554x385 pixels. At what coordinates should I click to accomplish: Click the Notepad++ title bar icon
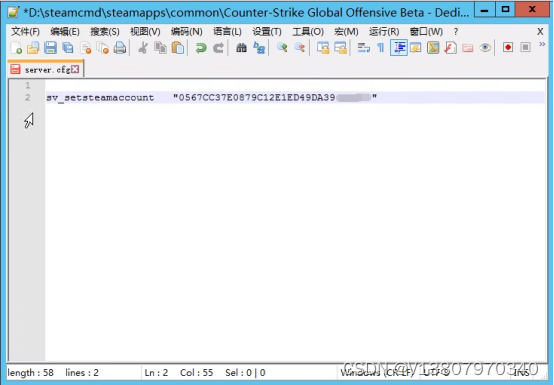(x=13, y=13)
